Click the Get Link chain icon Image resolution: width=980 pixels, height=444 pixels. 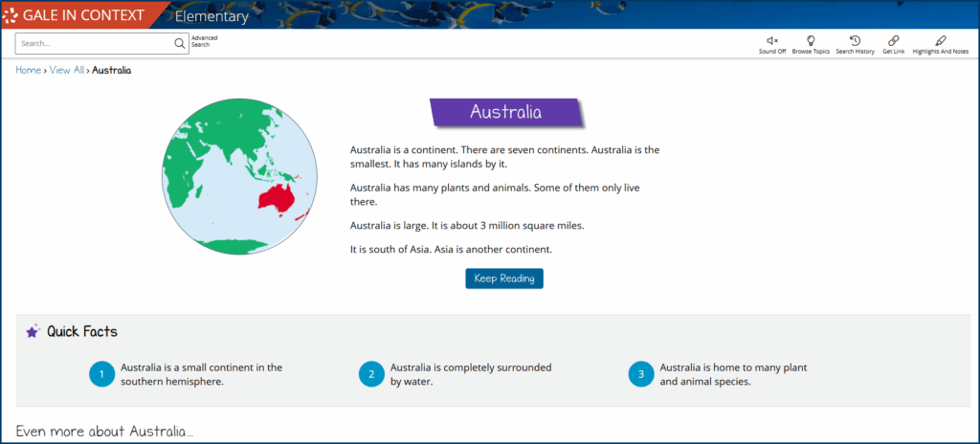tap(893, 40)
